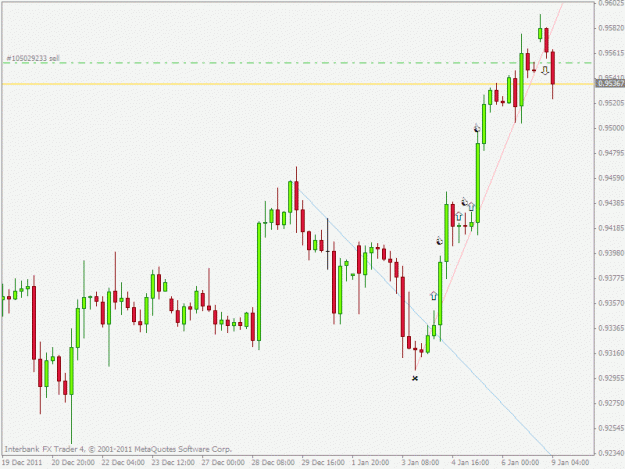This screenshot has height=469, width=625.
Task: Click the '22 Dec 04:00' time label
Action: [123, 462]
